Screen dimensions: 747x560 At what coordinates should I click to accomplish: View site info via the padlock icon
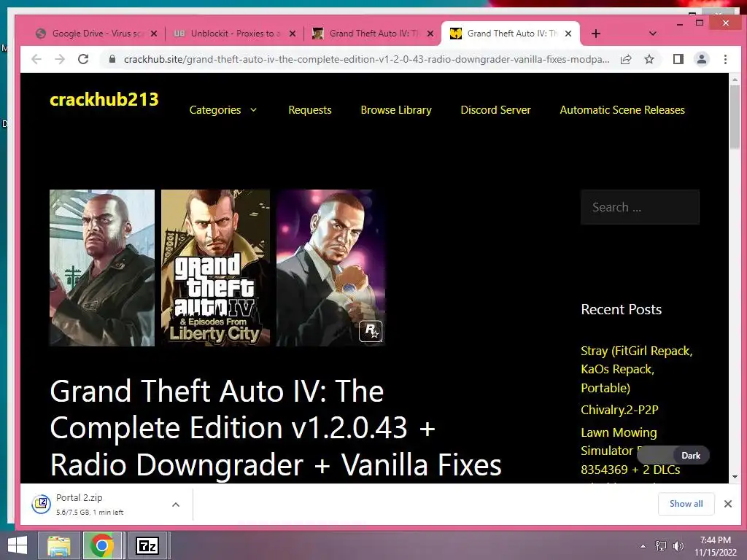pyautogui.click(x=112, y=59)
